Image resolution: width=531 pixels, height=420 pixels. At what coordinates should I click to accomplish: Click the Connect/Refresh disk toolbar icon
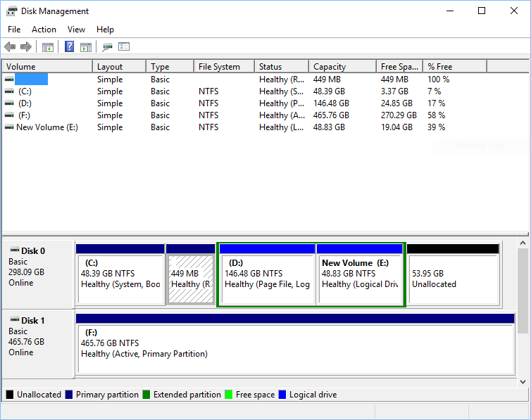point(107,47)
